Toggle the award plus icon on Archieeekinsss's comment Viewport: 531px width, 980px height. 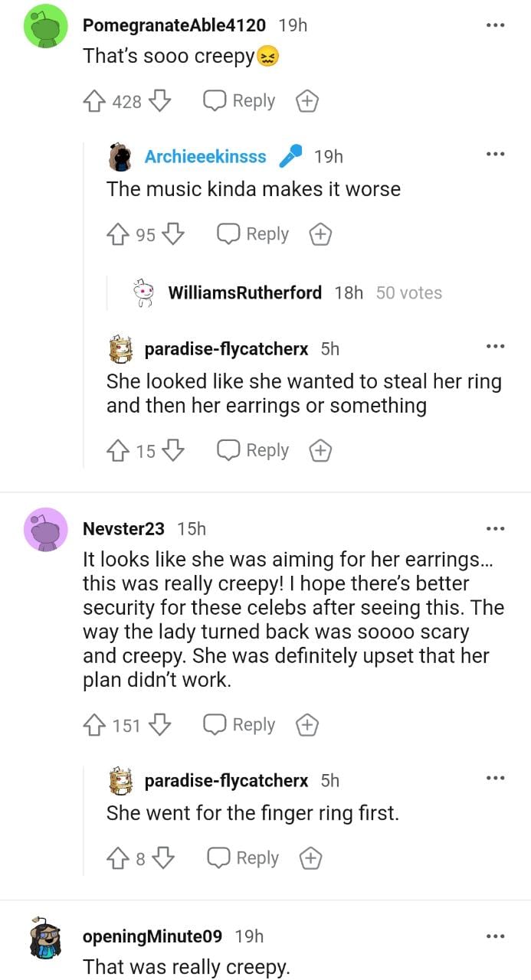click(321, 234)
